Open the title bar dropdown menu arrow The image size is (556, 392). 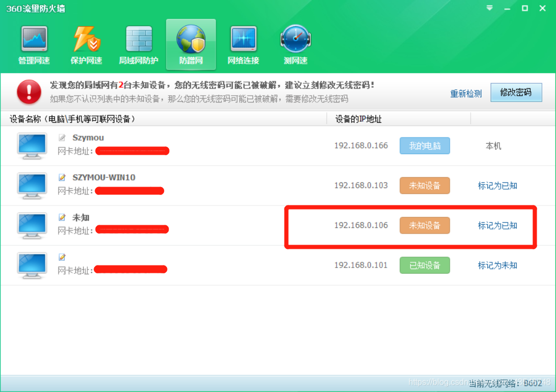tap(490, 8)
